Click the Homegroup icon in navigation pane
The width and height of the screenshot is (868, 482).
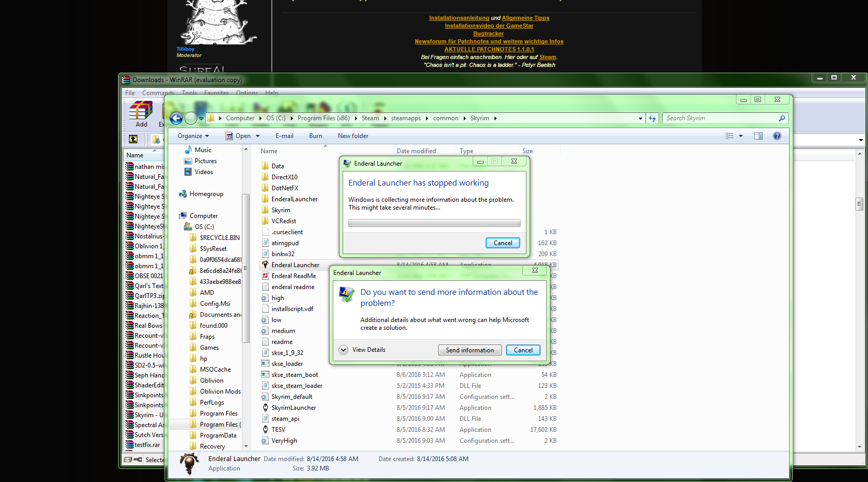click(x=183, y=194)
